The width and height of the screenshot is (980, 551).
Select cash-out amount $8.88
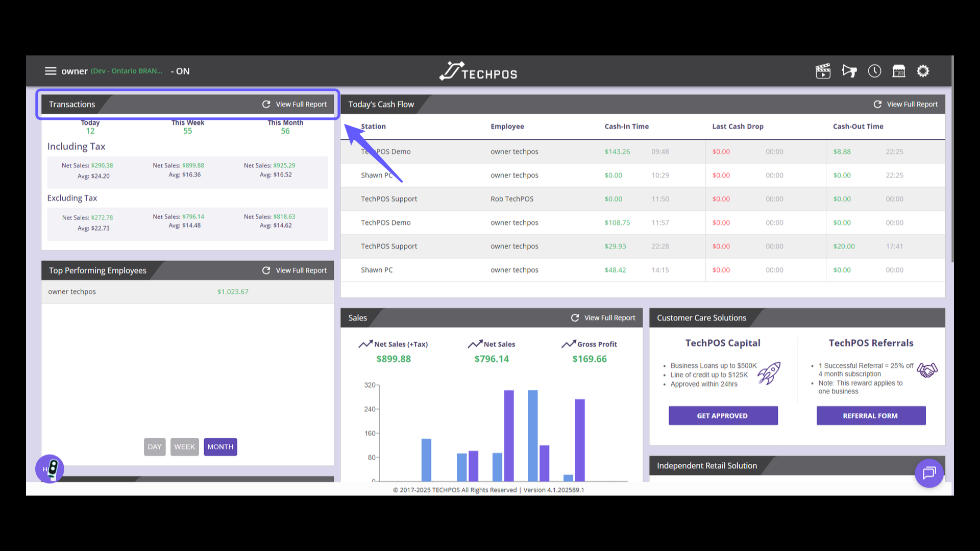[x=842, y=152]
